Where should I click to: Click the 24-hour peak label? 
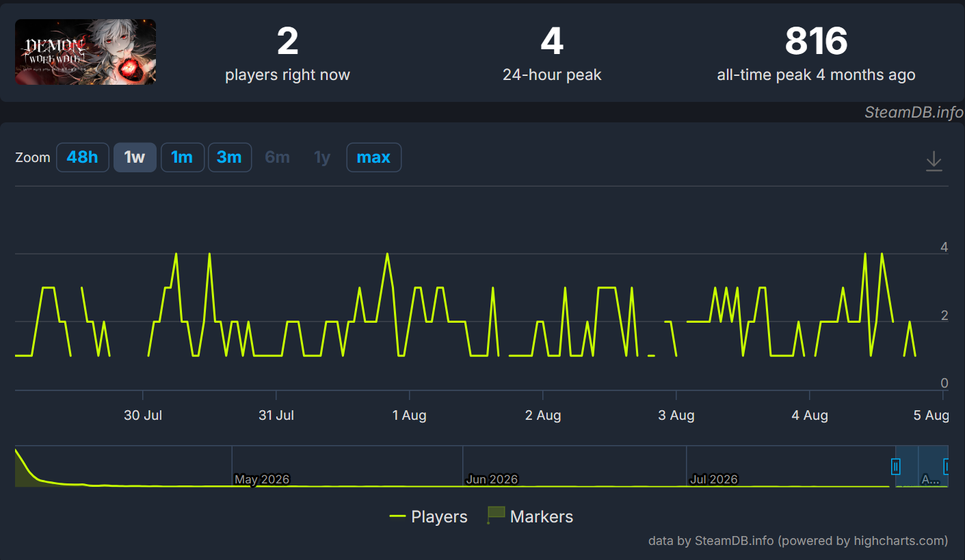[552, 75]
